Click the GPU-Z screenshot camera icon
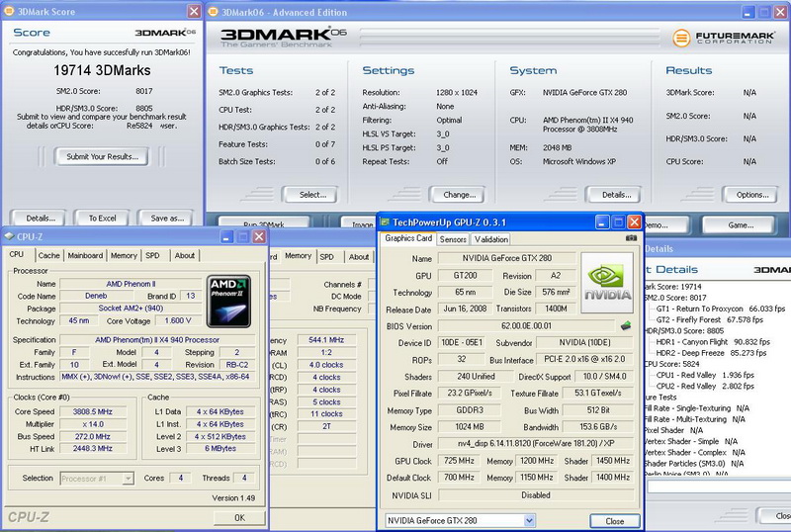This screenshot has height=532, width=791. 631,237
